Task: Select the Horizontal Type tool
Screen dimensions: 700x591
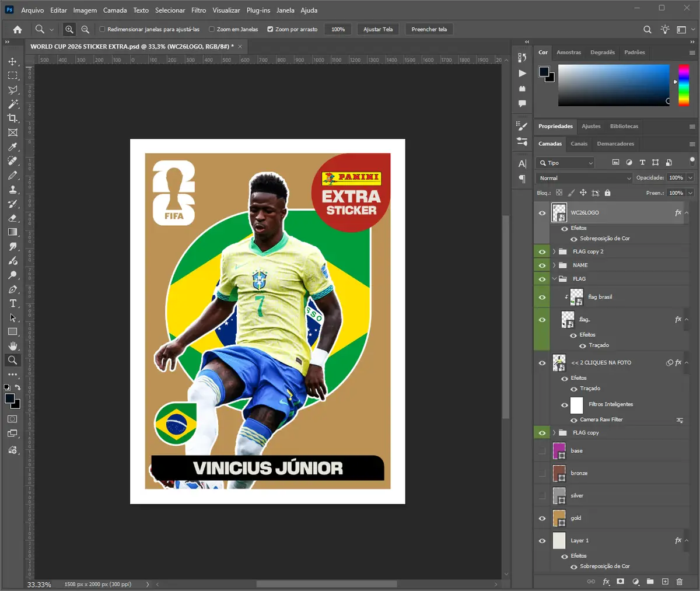Action: (13, 303)
